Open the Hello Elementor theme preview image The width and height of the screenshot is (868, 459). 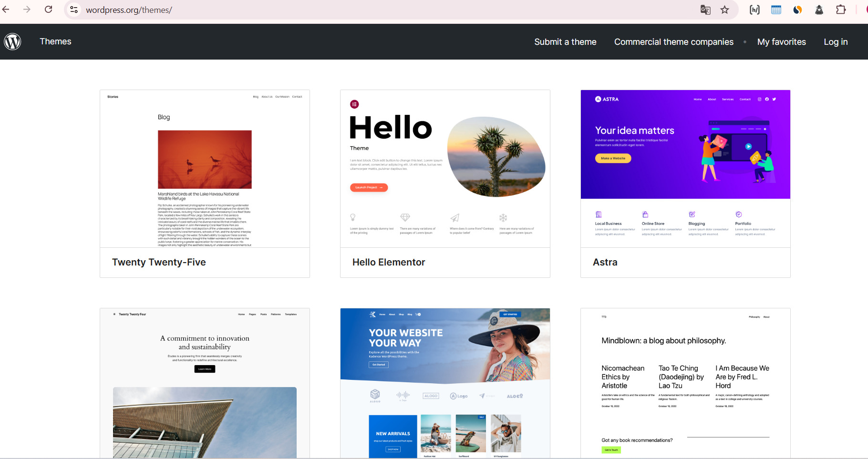(x=445, y=168)
